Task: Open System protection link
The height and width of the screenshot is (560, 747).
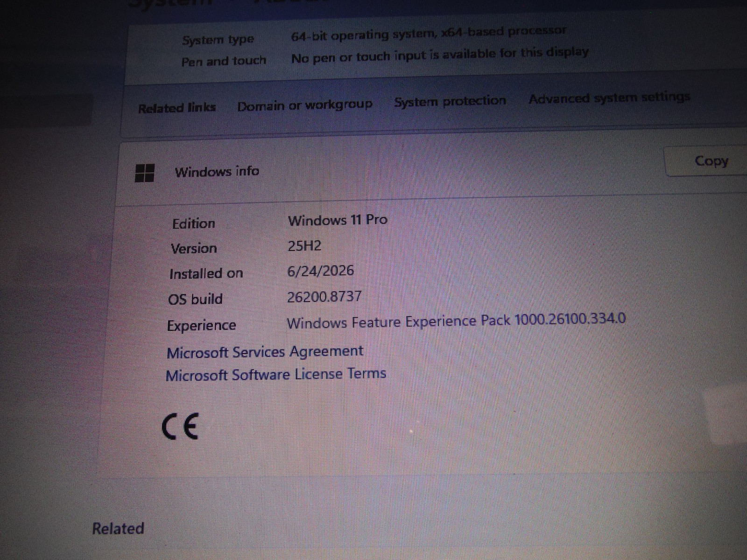Action: coord(450,101)
